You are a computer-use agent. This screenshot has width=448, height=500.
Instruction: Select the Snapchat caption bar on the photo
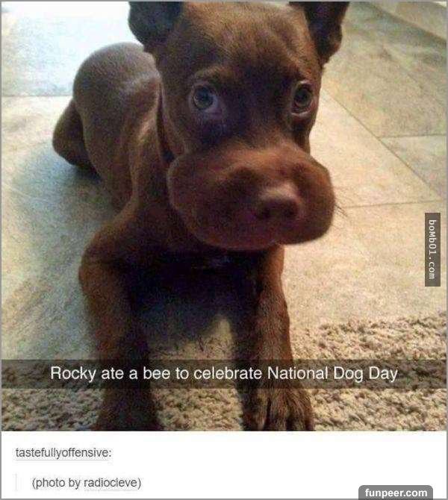tap(224, 374)
